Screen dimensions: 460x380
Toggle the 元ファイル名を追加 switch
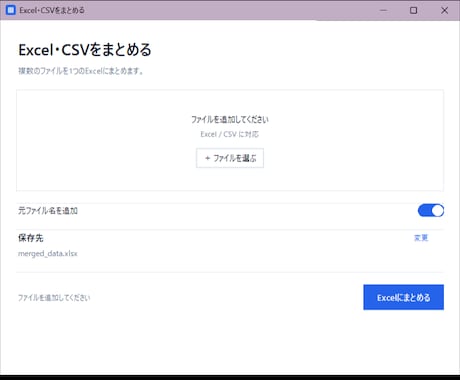431,211
